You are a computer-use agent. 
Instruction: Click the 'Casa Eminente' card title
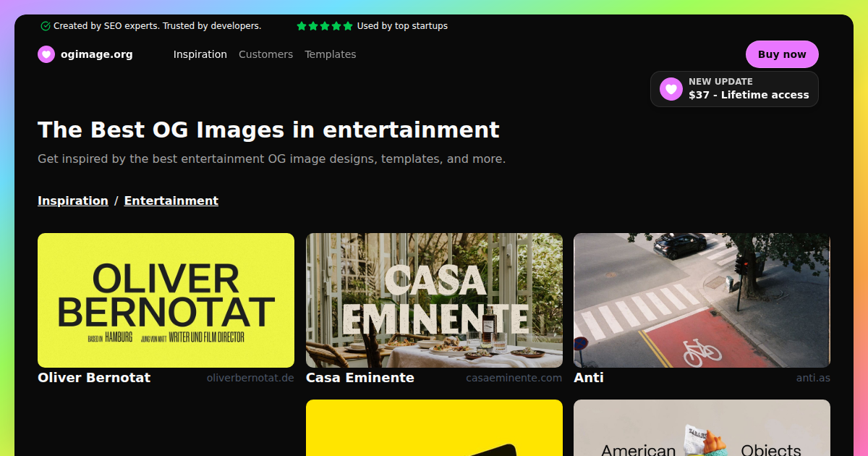coord(360,377)
